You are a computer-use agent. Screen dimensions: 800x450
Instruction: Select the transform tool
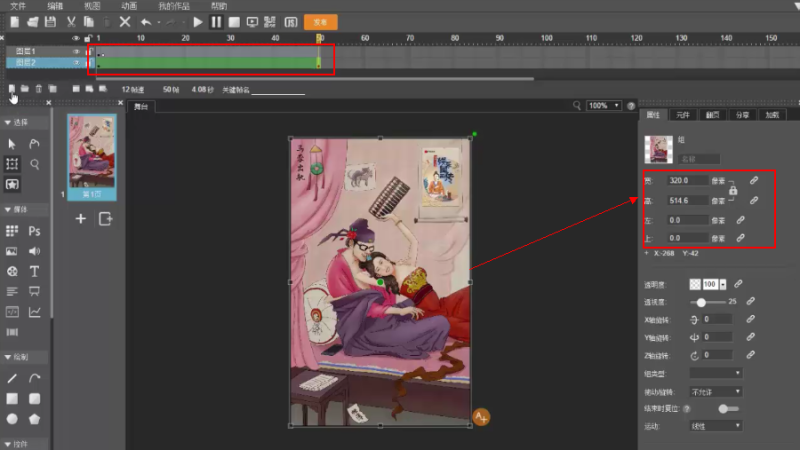point(12,164)
